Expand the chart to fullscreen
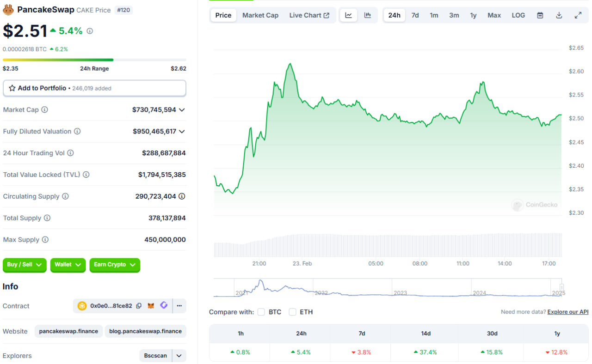The width and height of the screenshot is (592, 364). tap(578, 15)
